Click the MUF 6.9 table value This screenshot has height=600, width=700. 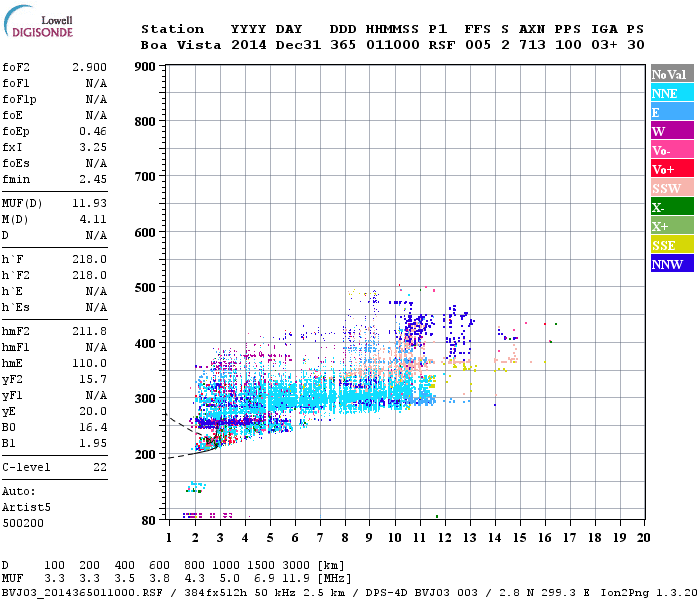pos(264,579)
